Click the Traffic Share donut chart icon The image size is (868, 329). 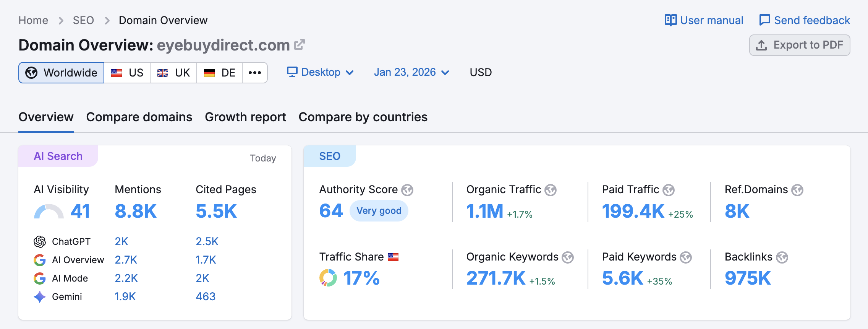[x=328, y=278]
